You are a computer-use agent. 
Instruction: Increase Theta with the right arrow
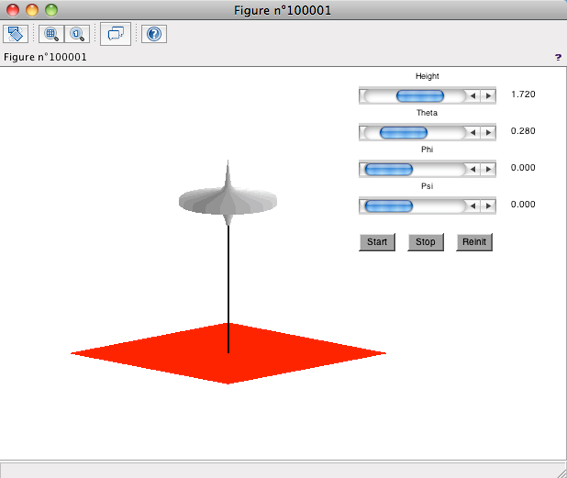click(488, 132)
